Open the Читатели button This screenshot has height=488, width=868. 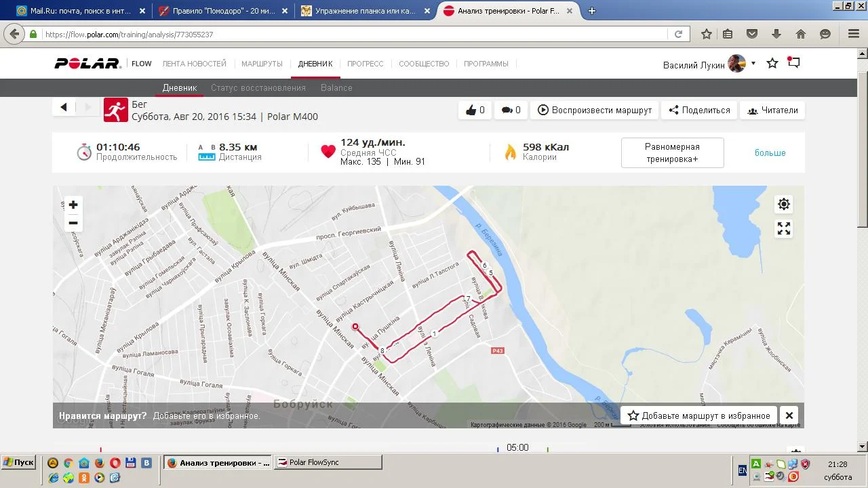tap(772, 110)
